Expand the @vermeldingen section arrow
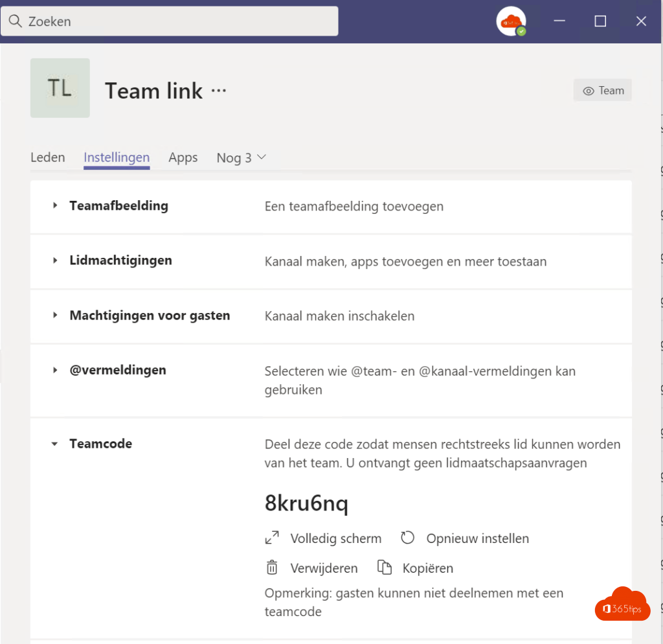This screenshot has width=663, height=644. click(x=55, y=370)
